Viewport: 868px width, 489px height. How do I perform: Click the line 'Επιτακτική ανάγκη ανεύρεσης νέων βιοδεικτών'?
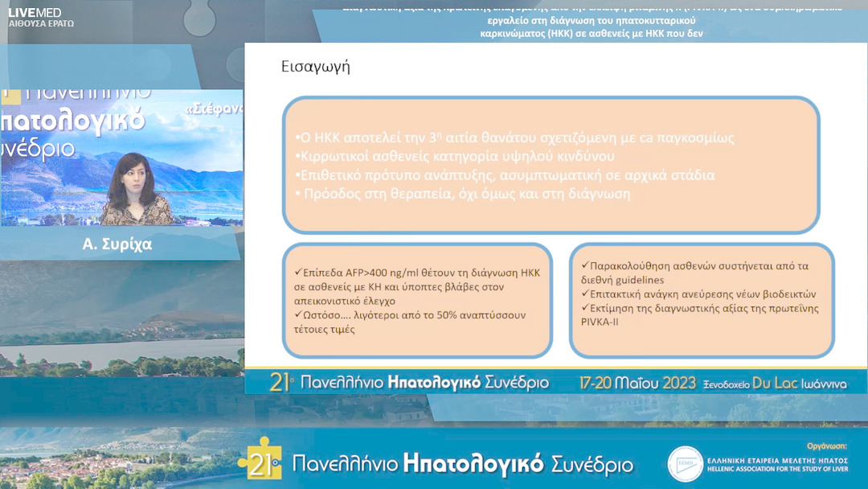click(698, 294)
